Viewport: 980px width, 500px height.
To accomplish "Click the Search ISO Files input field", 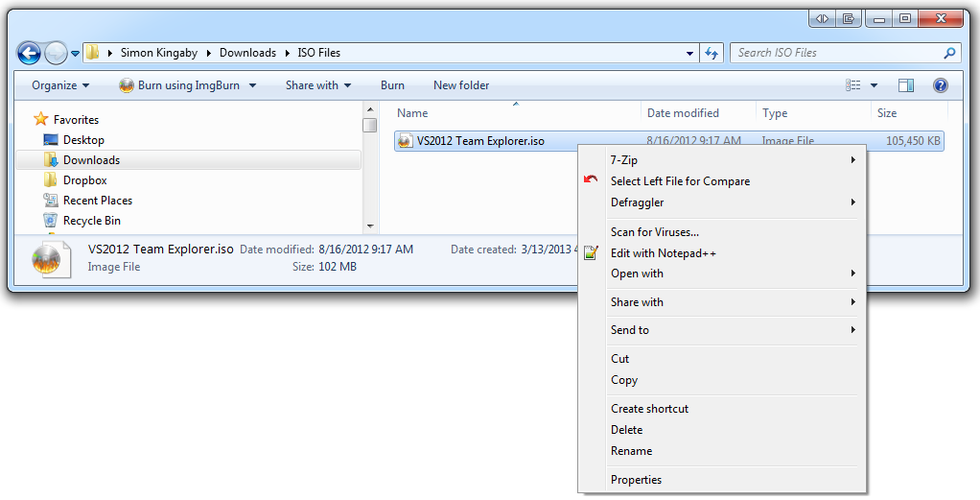I will click(x=834, y=53).
